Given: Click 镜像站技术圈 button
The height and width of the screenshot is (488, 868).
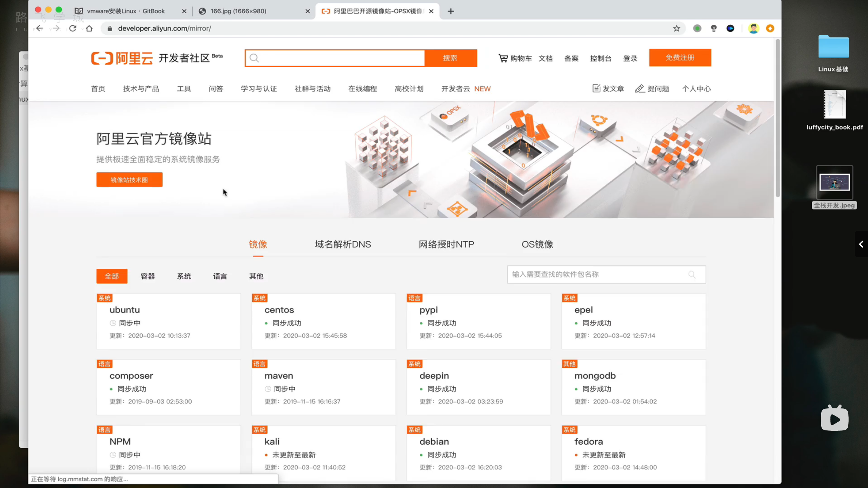Looking at the screenshot, I should 129,180.
